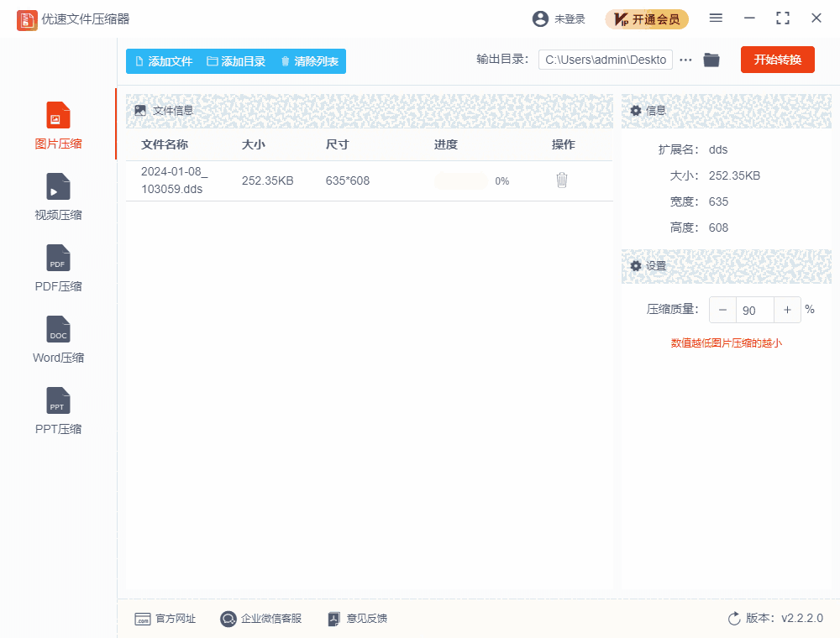The height and width of the screenshot is (638, 840).
Task: Increase 压缩质量 with plus stepper
Action: pyautogui.click(x=787, y=310)
